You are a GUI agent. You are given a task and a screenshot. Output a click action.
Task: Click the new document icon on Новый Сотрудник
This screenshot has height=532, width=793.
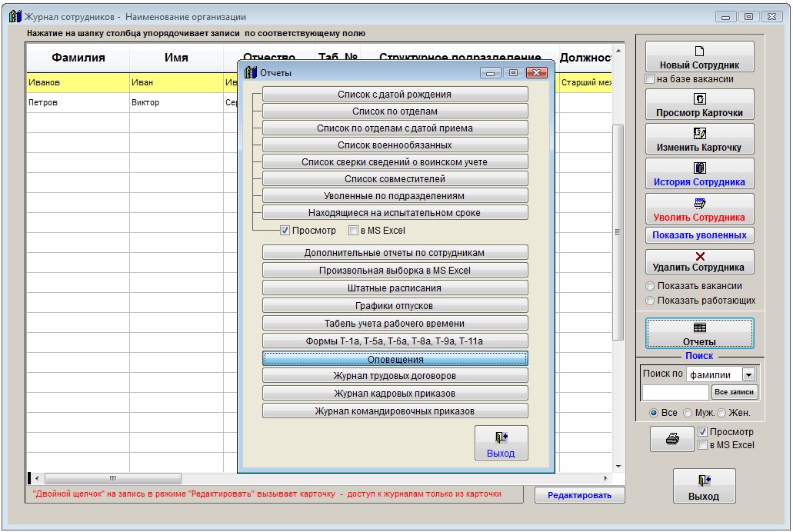coord(699,51)
